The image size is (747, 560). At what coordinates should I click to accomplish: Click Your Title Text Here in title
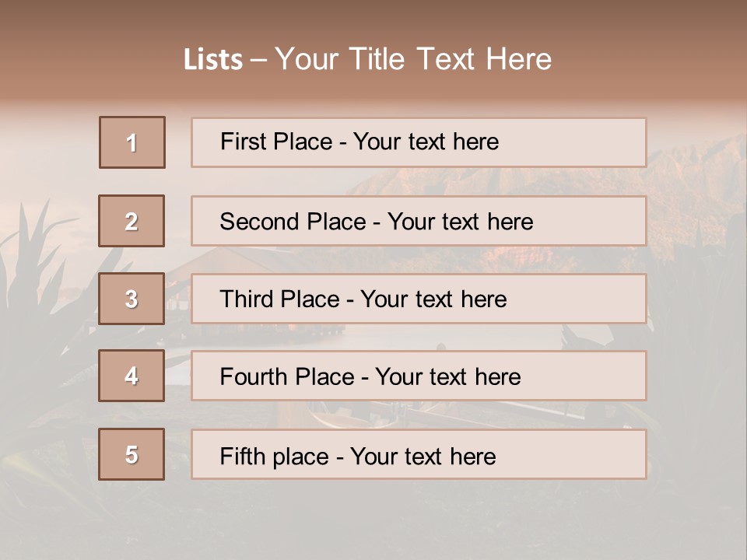pos(413,59)
